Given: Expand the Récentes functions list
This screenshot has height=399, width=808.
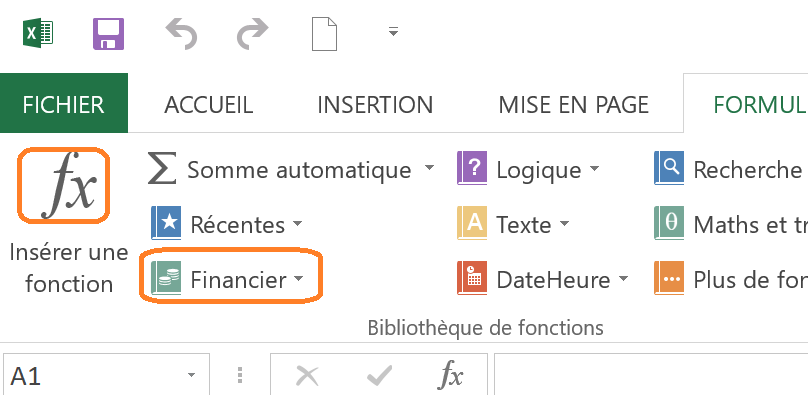Looking at the screenshot, I should 227,224.
